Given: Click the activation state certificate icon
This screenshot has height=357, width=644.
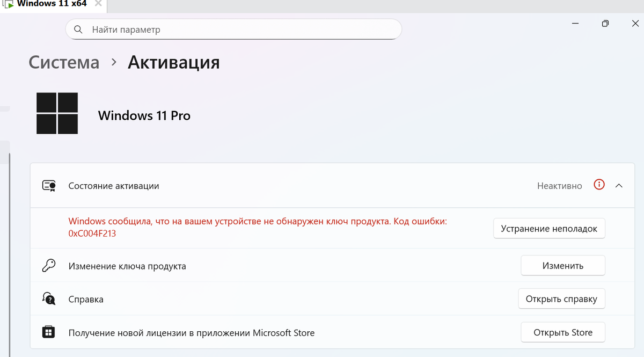Looking at the screenshot, I should 49,186.
